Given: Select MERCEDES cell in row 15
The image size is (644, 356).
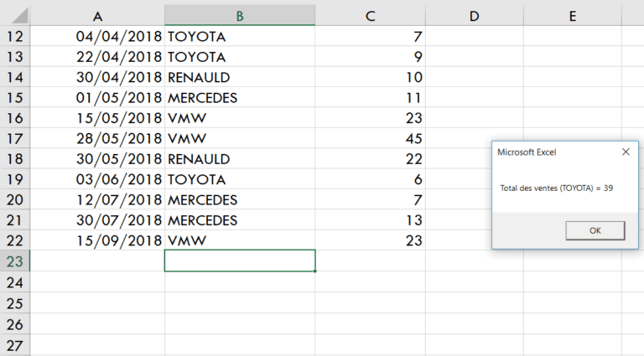Looking at the screenshot, I should pyautogui.click(x=240, y=98).
